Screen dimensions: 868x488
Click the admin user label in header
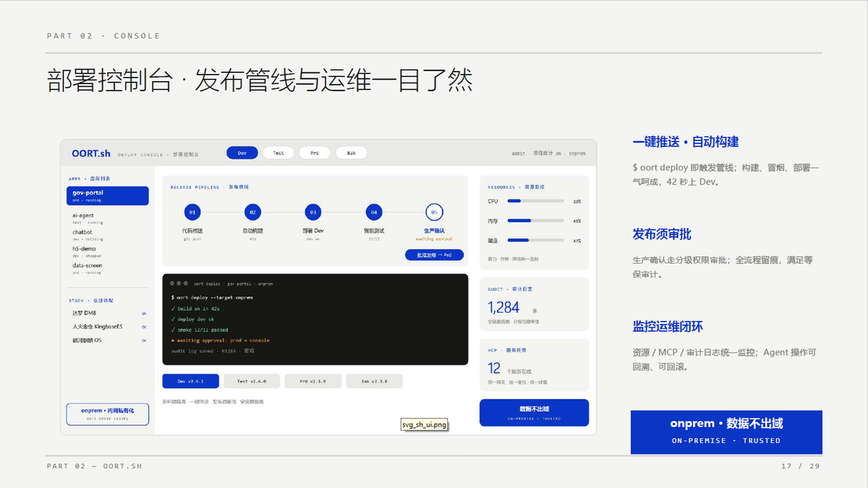518,153
